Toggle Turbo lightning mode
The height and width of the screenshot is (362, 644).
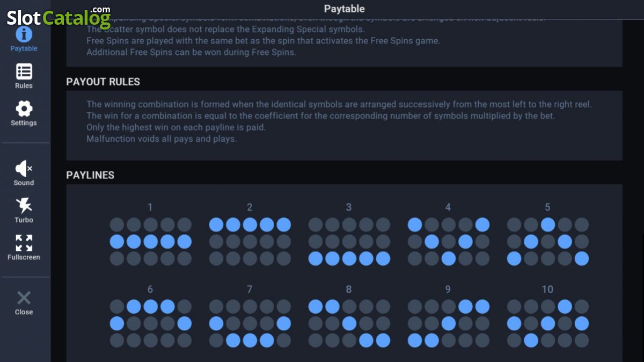24,205
